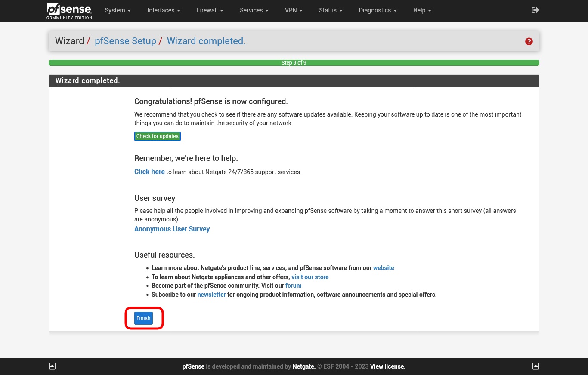
Task: Click the Check for updates button
Action: pyautogui.click(x=157, y=136)
